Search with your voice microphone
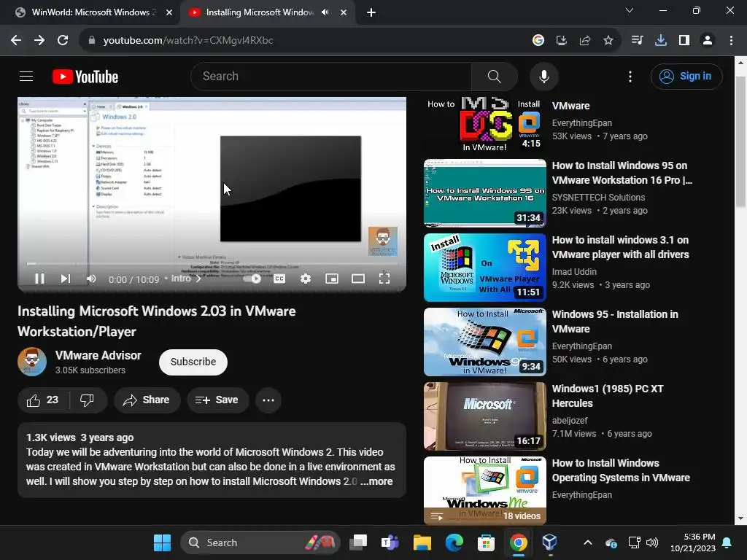747x560 pixels. pos(544,76)
